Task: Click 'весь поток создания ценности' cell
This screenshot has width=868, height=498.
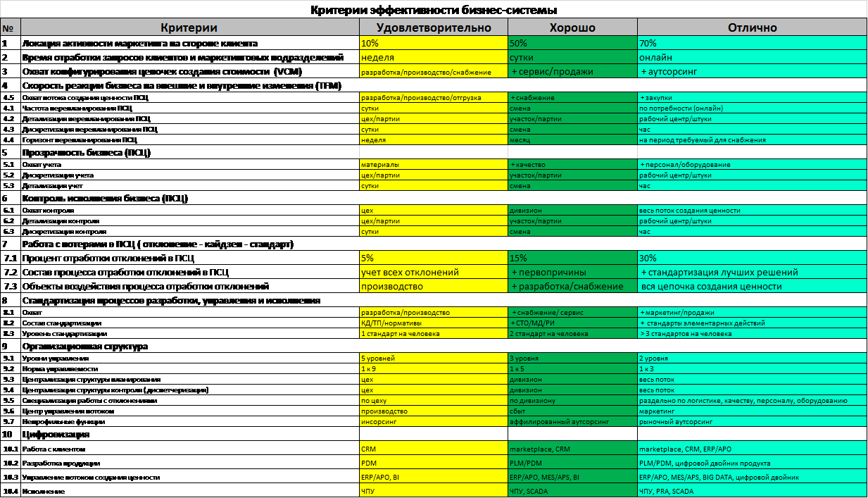Action: click(x=752, y=210)
